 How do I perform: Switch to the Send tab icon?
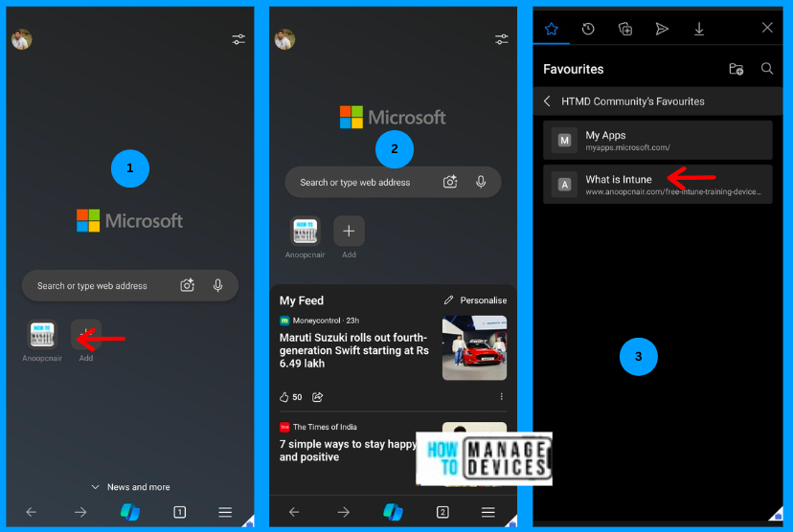point(662,29)
